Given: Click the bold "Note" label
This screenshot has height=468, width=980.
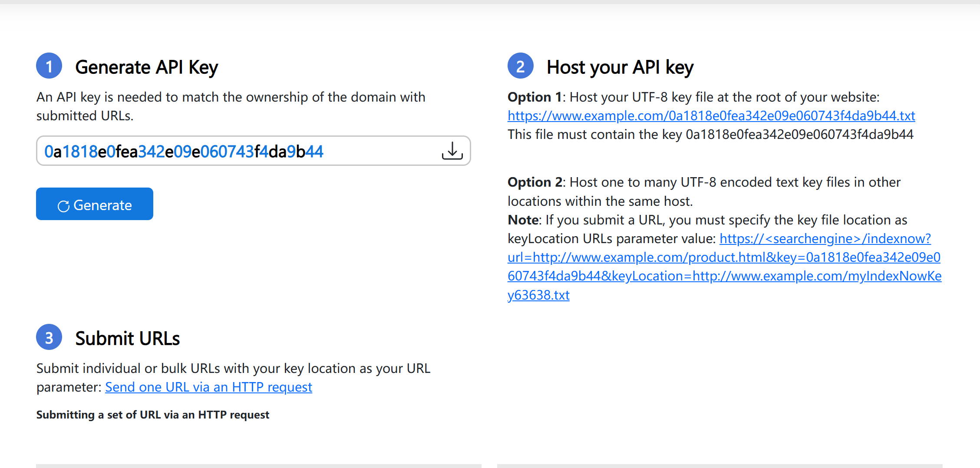Looking at the screenshot, I should (523, 220).
